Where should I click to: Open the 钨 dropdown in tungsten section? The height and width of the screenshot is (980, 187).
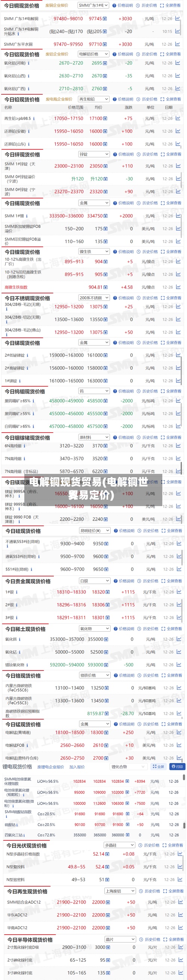(94, 391)
